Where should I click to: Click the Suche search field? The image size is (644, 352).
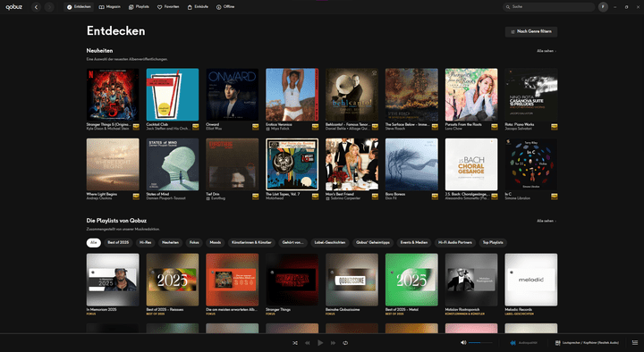(548, 7)
